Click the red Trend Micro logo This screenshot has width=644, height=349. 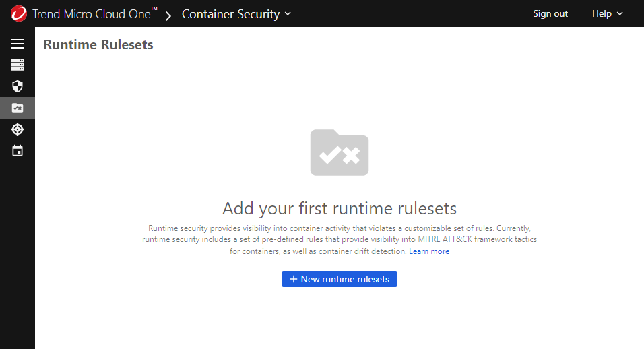point(19,13)
